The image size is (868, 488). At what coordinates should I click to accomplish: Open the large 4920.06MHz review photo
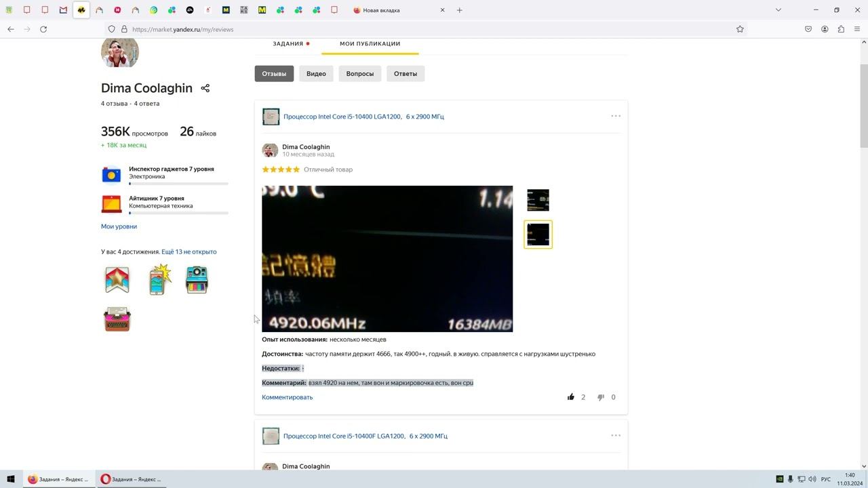[387, 259]
